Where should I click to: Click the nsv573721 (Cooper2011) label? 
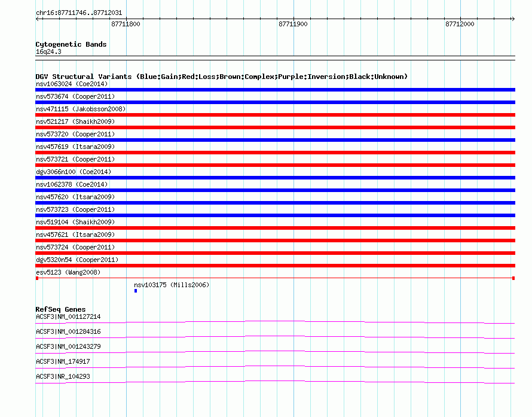point(75,159)
